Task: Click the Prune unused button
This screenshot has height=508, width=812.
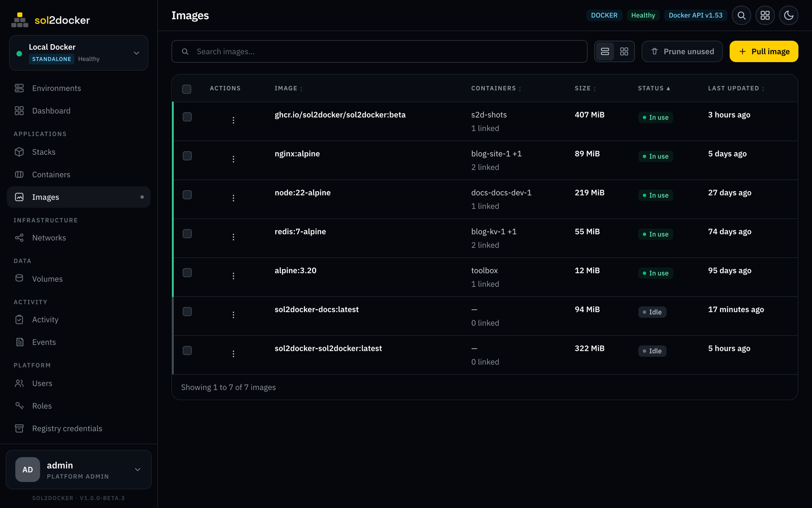Action: 682,52
